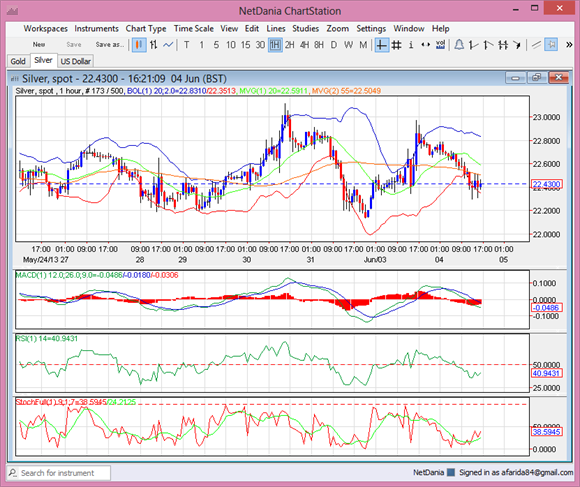The height and width of the screenshot is (487, 580).
Task: Click the MACD -0.0486 value label
Action: coord(546,308)
